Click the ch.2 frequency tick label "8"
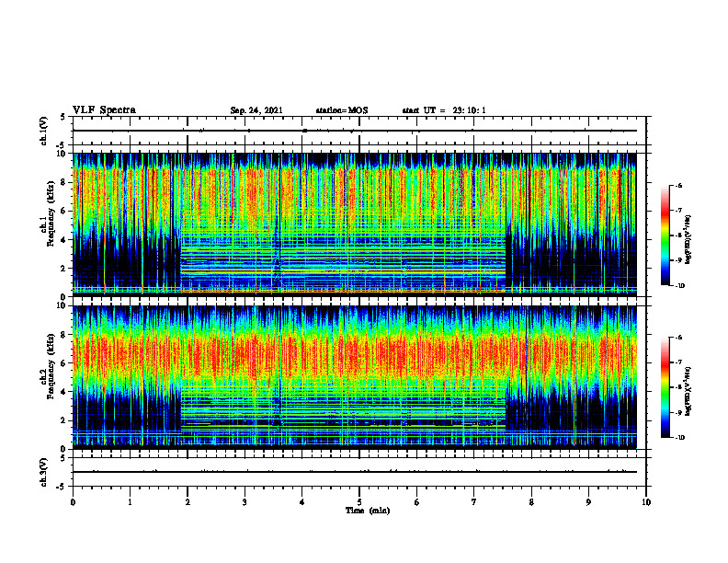728x563 pixels. (64, 335)
